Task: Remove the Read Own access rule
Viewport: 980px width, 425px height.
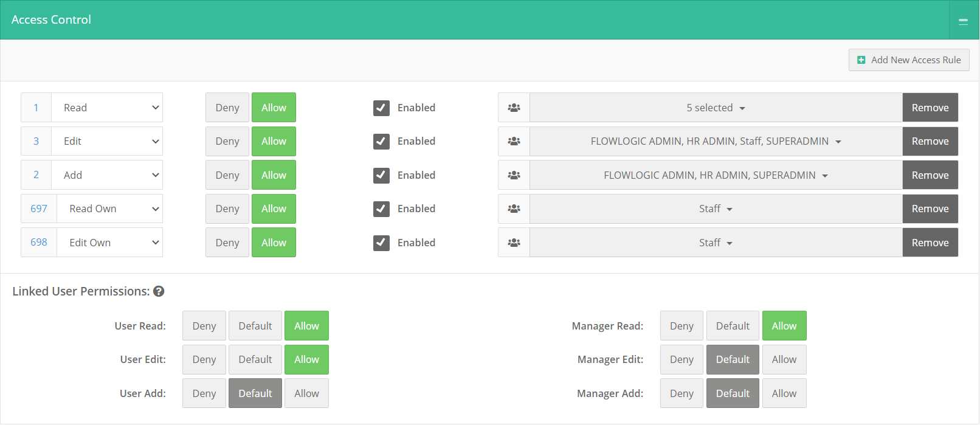Action: (x=930, y=209)
